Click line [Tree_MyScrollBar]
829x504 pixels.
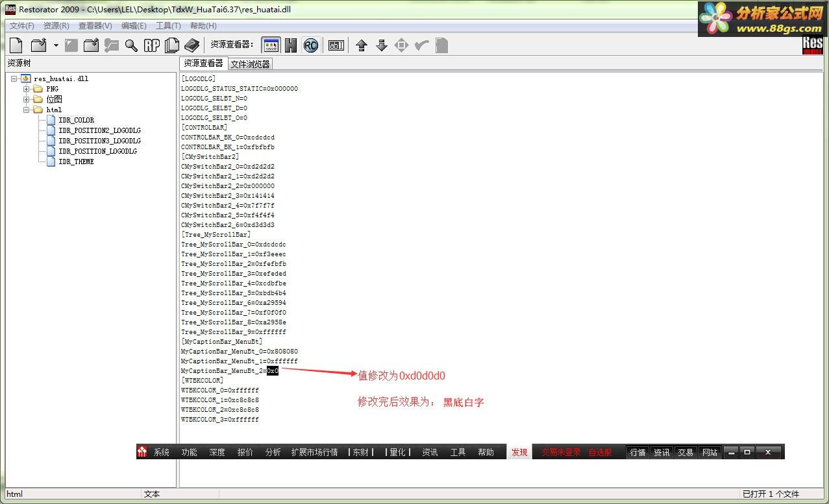[216, 234]
